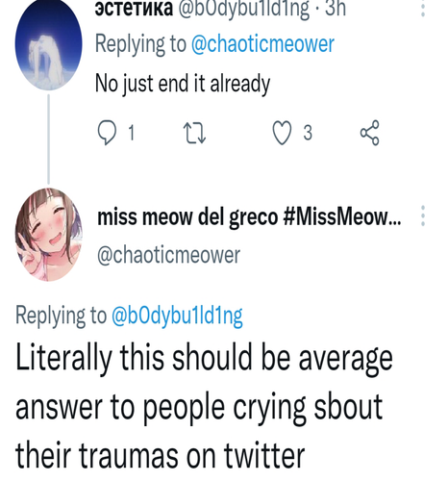Click gray @chaoticmeower handle under display name
This screenshot has width=448, height=481.
pos(168,255)
